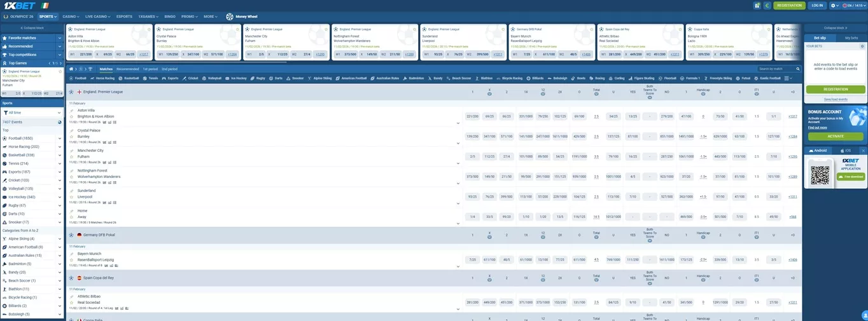Image resolution: width=868 pixels, height=321 pixels.
Task: Star the Fulham match row
Action: click(72, 156)
